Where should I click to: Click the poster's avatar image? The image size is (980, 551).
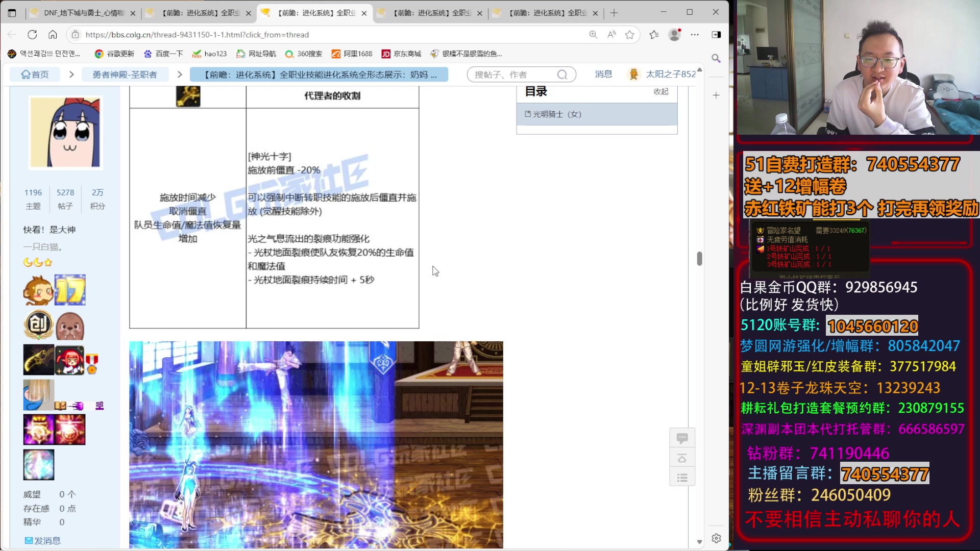click(x=65, y=132)
